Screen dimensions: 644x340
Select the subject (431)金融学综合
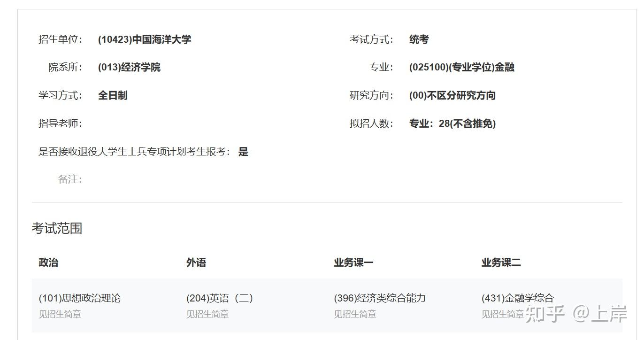click(518, 298)
